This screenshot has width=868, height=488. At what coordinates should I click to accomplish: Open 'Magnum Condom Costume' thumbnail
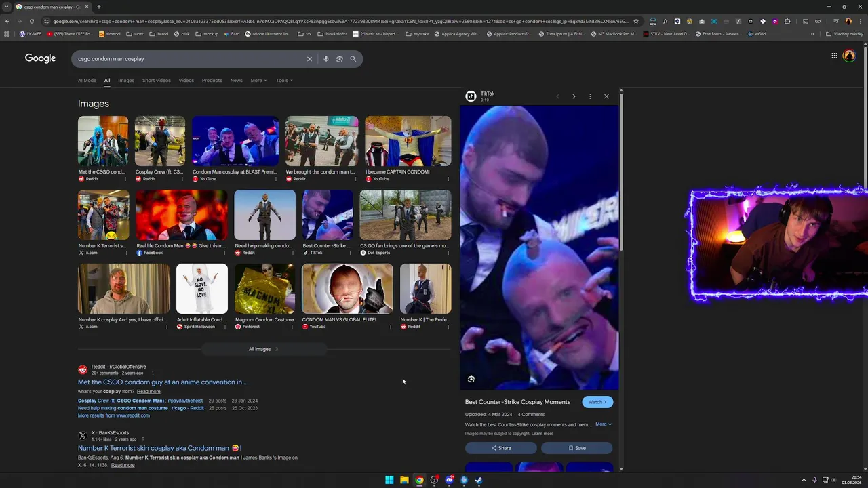coord(264,289)
